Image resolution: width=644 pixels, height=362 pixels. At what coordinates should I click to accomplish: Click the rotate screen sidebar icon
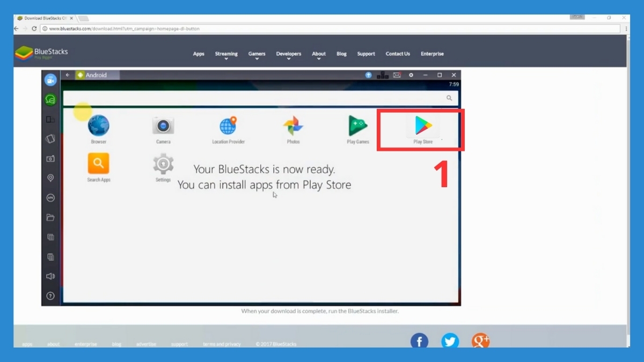coord(50,139)
